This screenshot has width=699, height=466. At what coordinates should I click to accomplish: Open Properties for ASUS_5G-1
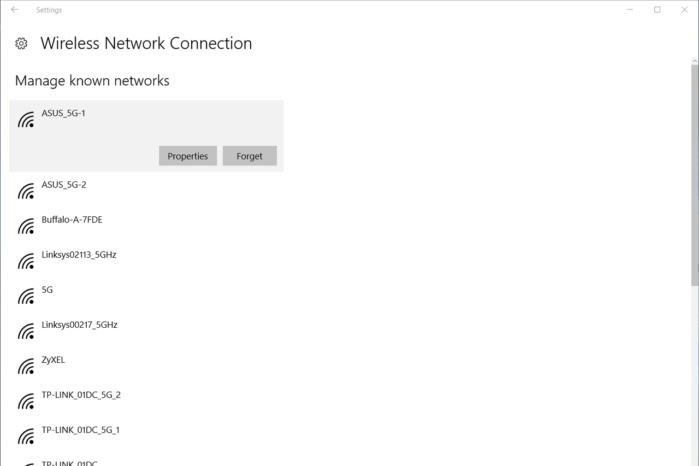tap(187, 156)
